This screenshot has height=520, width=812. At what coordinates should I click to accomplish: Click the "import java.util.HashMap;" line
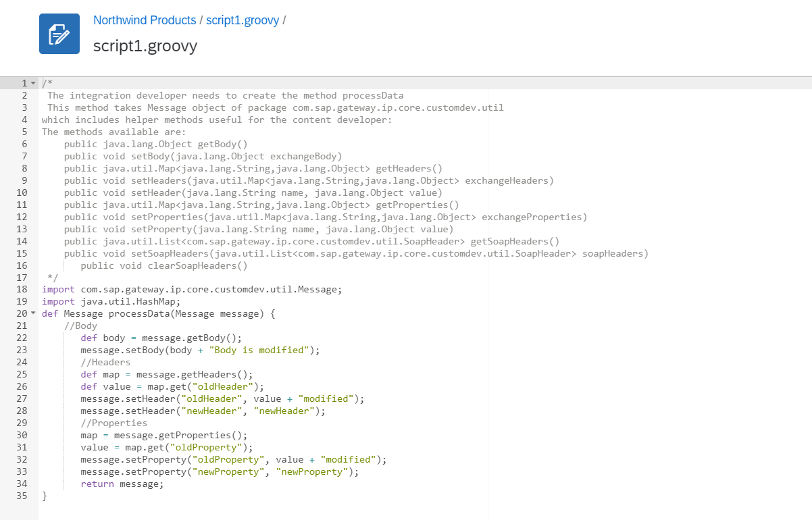pos(111,302)
